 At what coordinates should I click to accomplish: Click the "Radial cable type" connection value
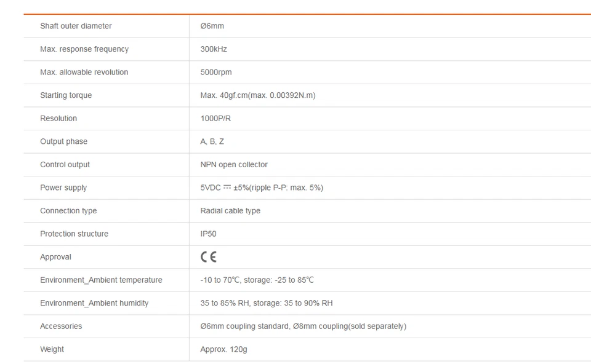(x=230, y=211)
